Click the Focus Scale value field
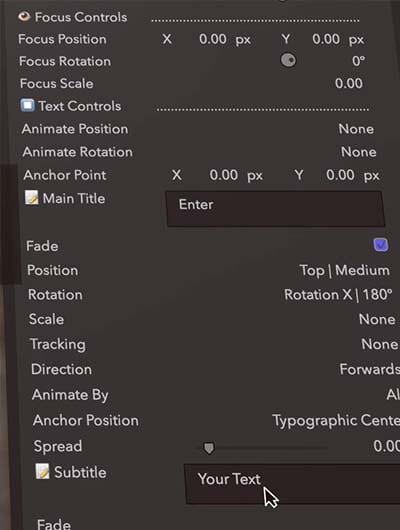This screenshot has height=530, width=400. click(x=349, y=83)
